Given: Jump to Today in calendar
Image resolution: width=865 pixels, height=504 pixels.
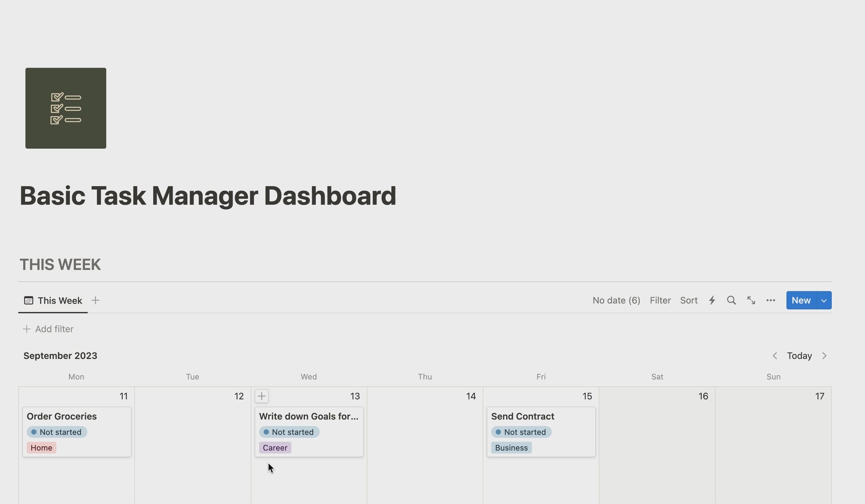Looking at the screenshot, I should tap(799, 356).
